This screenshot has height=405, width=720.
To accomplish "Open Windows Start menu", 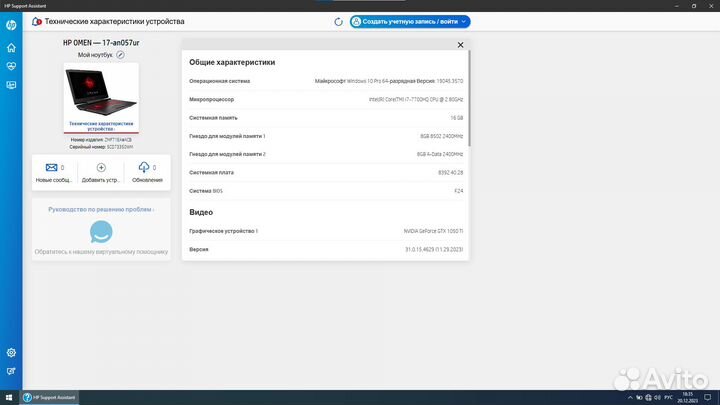I will pyautogui.click(x=9, y=398).
